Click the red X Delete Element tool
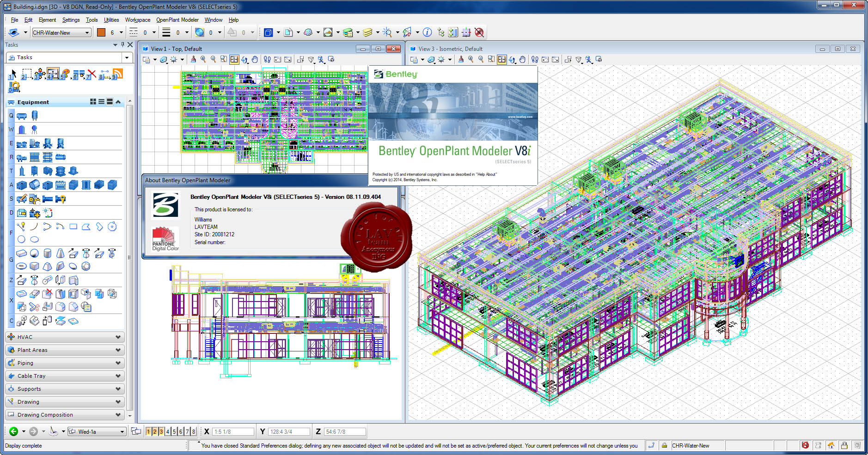The height and width of the screenshot is (455, 868). 92,74
